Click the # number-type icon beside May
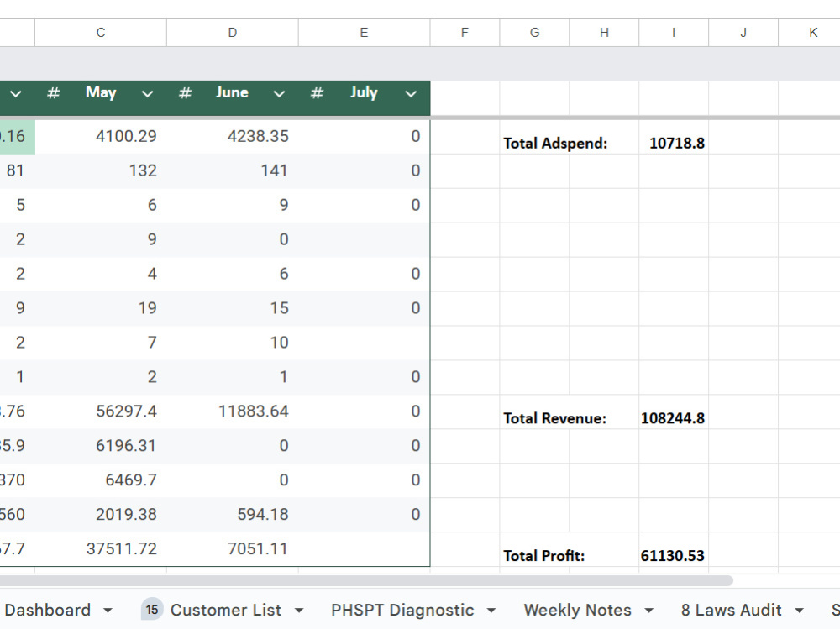Image resolution: width=840 pixels, height=629 pixels. (53, 93)
